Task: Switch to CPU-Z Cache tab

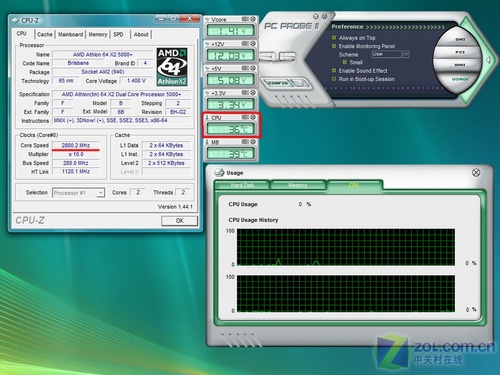Action: [x=45, y=34]
